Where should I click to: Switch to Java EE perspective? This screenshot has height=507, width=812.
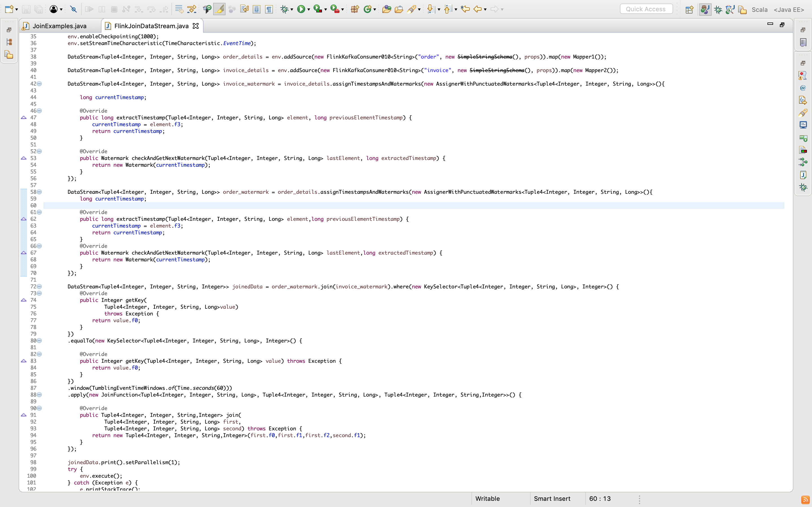click(x=789, y=9)
